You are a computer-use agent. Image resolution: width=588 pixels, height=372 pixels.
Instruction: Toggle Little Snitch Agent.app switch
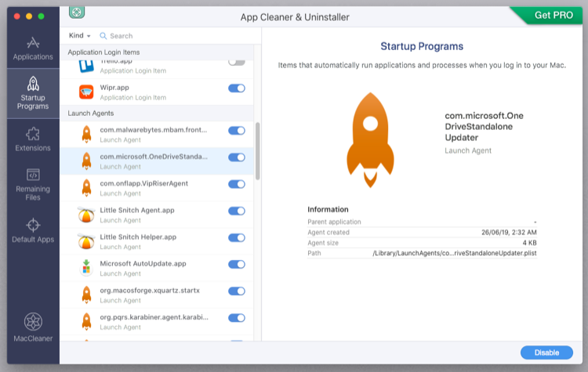pos(237,211)
